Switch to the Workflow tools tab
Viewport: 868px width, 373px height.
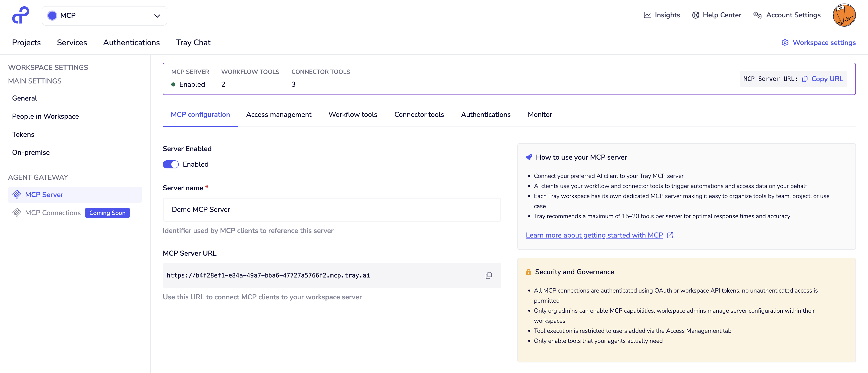point(353,115)
